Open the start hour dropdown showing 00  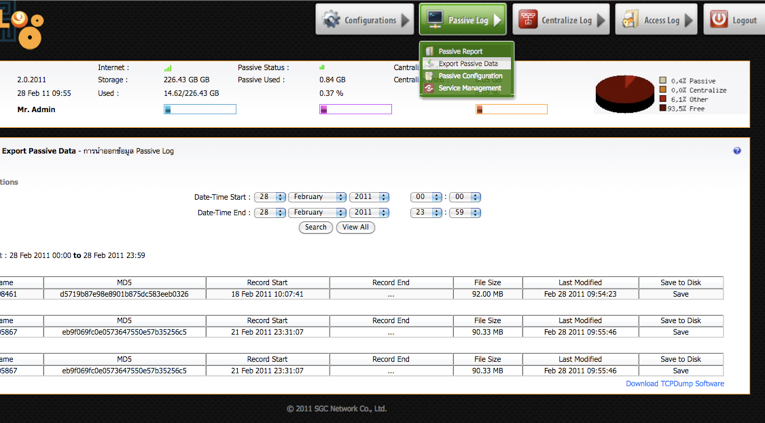tap(426, 197)
